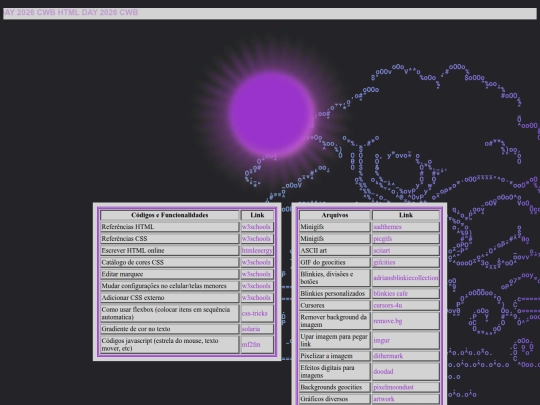Visit the doodad link

pos(383,372)
